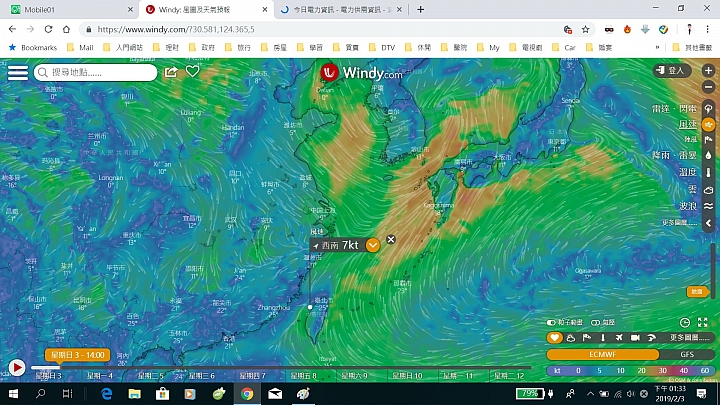Open the Mail bookmarks folder

coord(80,47)
